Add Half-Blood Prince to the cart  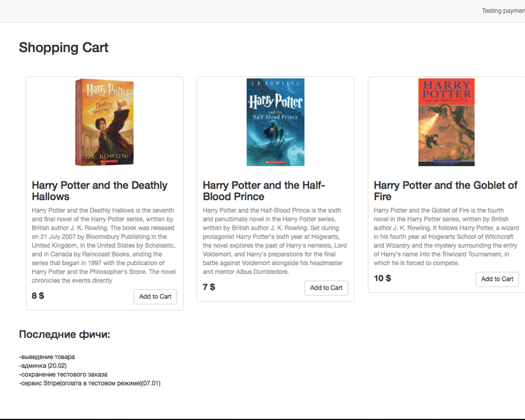click(326, 288)
